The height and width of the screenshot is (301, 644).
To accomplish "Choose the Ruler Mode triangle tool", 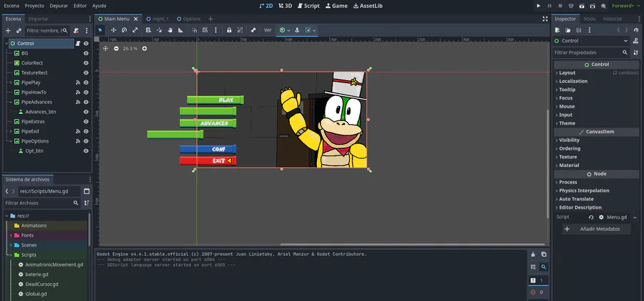I will pos(181,30).
